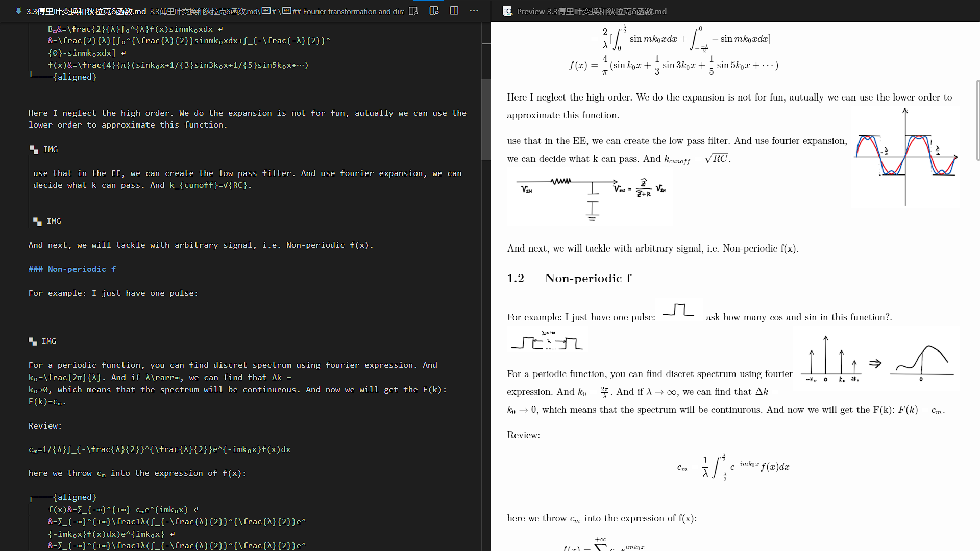Click the markdown file tab icon
980x551 pixels.
click(19, 11)
